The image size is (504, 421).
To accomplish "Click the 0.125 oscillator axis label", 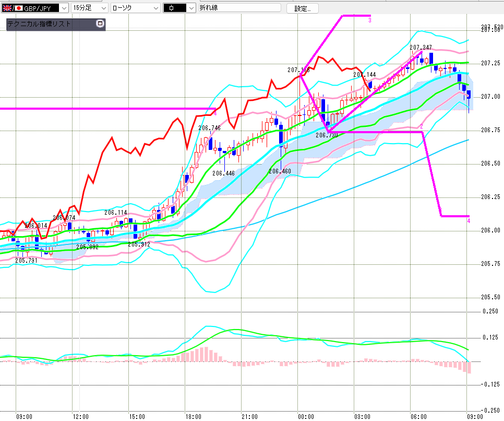I will coord(491,337).
